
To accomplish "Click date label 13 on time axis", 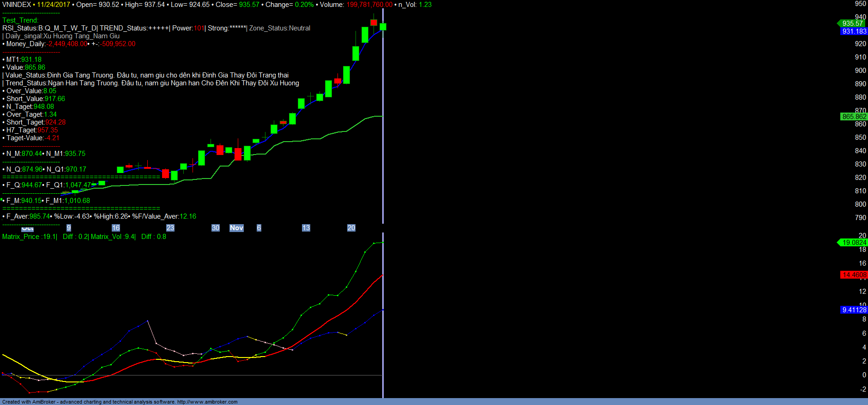I will coord(306,228).
